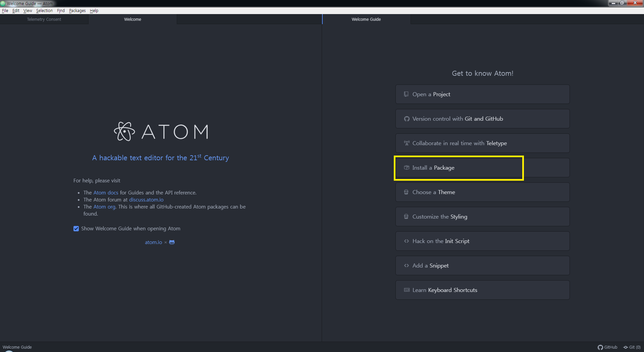
Task: Select the Welcome Guide tab
Action: tap(366, 19)
